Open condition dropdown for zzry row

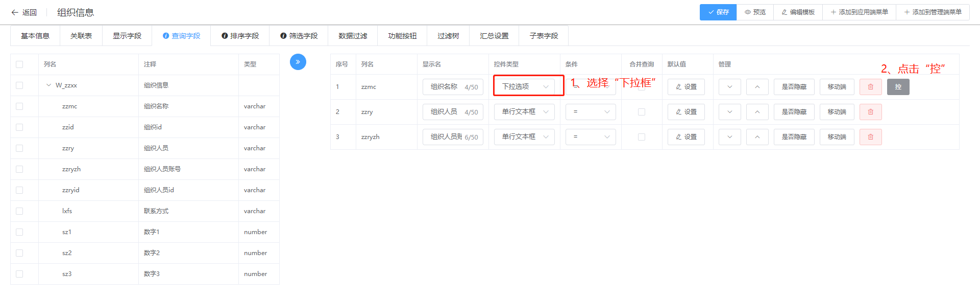point(591,111)
